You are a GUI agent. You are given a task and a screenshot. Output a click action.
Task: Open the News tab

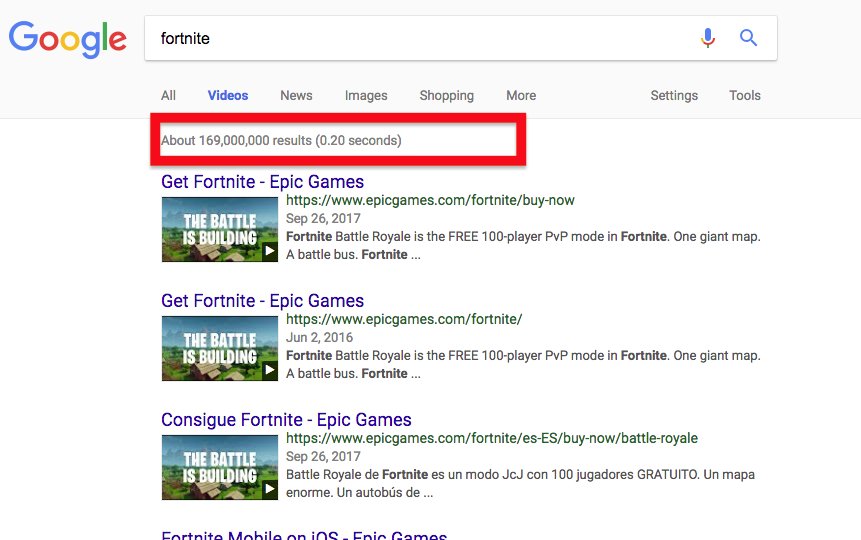296,95
